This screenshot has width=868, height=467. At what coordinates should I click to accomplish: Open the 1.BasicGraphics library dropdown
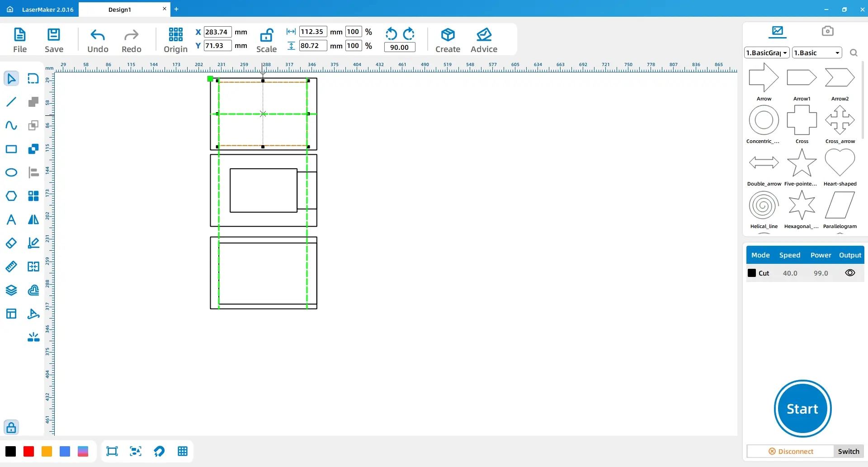(x=767, y=52)
